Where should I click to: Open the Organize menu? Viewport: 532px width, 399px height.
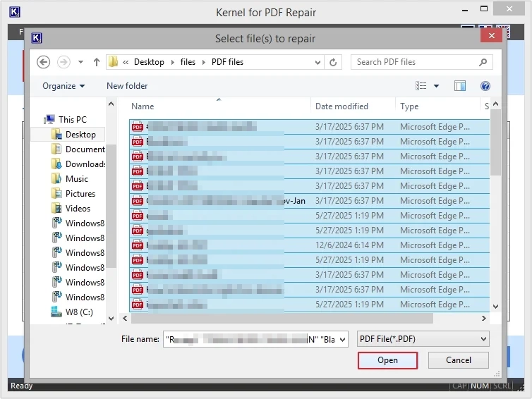(x=64, y=86)
